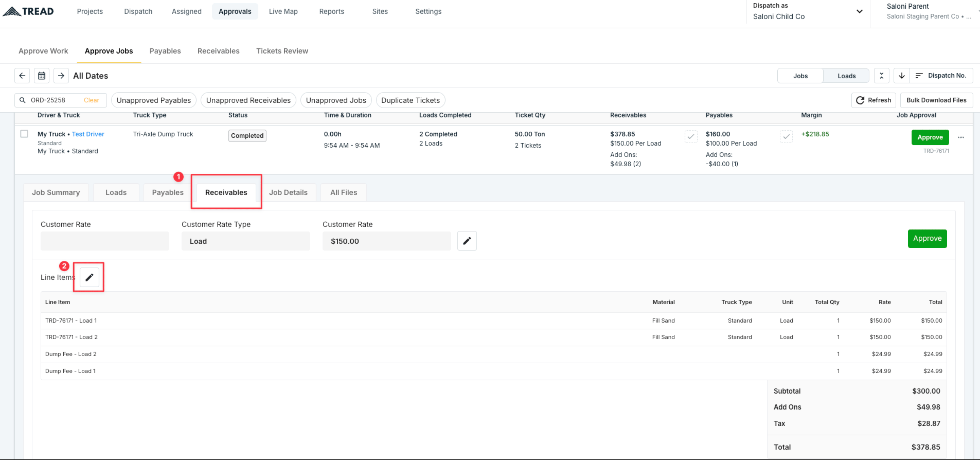Switch to Approve Work tab

43,51
